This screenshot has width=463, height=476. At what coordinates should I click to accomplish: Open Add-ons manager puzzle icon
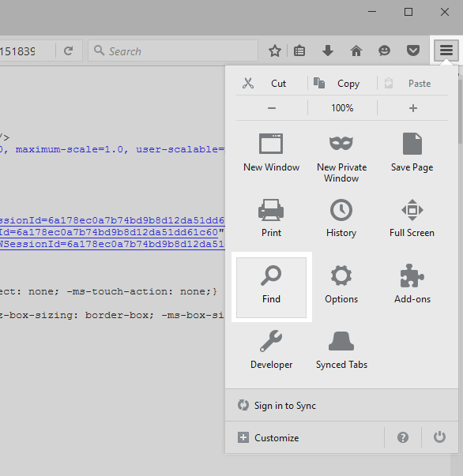click(412, 275)
